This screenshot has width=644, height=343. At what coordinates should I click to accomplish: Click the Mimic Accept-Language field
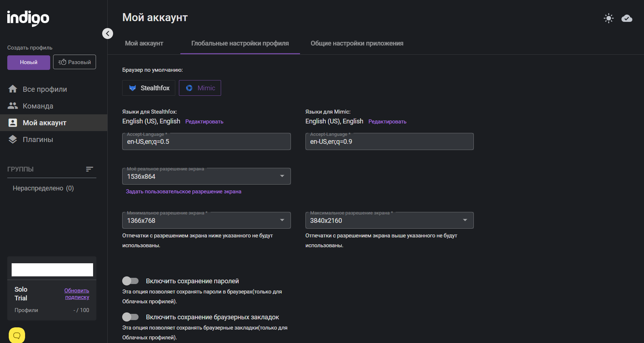coord(389,141)
